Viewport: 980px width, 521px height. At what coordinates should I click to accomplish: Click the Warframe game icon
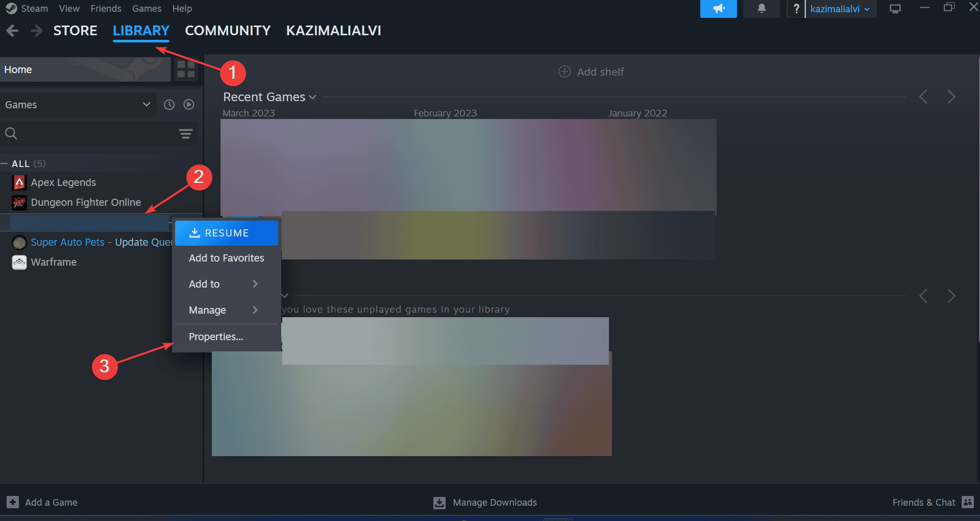click(x=19, y=262)
